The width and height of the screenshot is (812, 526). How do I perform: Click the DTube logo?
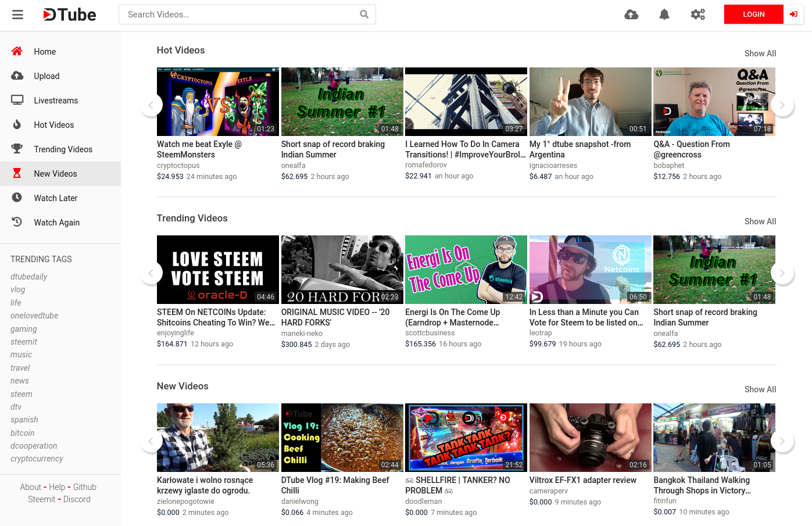[x=70, y=15]
